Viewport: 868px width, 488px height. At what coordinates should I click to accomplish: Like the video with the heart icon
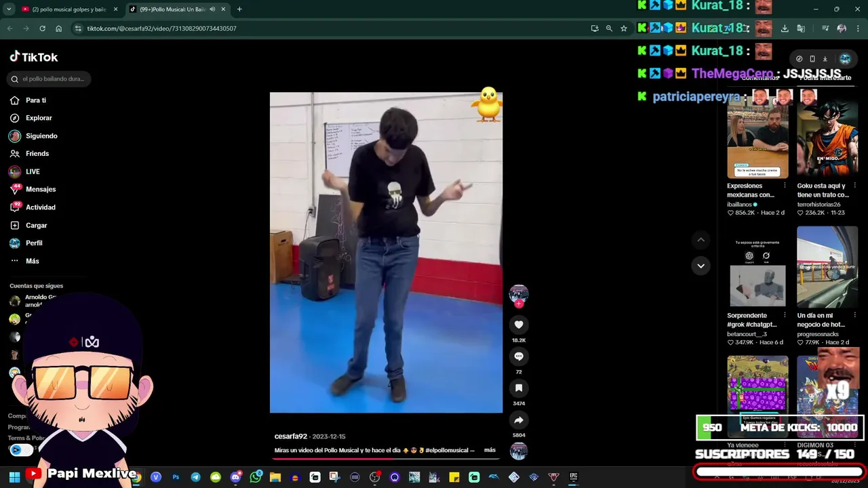pyautogui.click(x=519, y=325)
